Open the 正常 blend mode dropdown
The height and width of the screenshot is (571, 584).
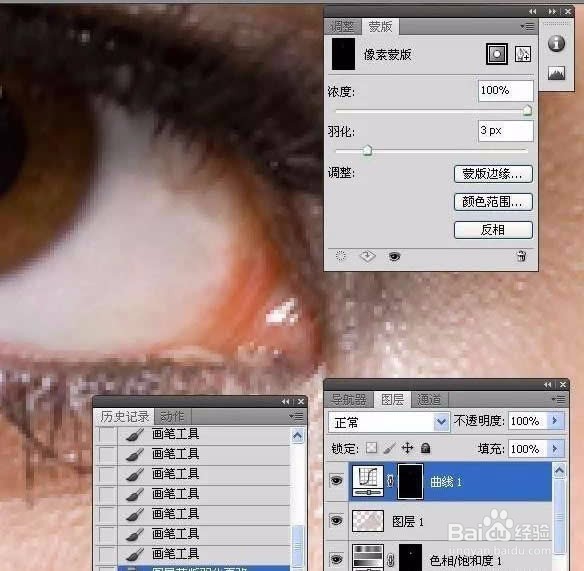(x=389, y=422)
